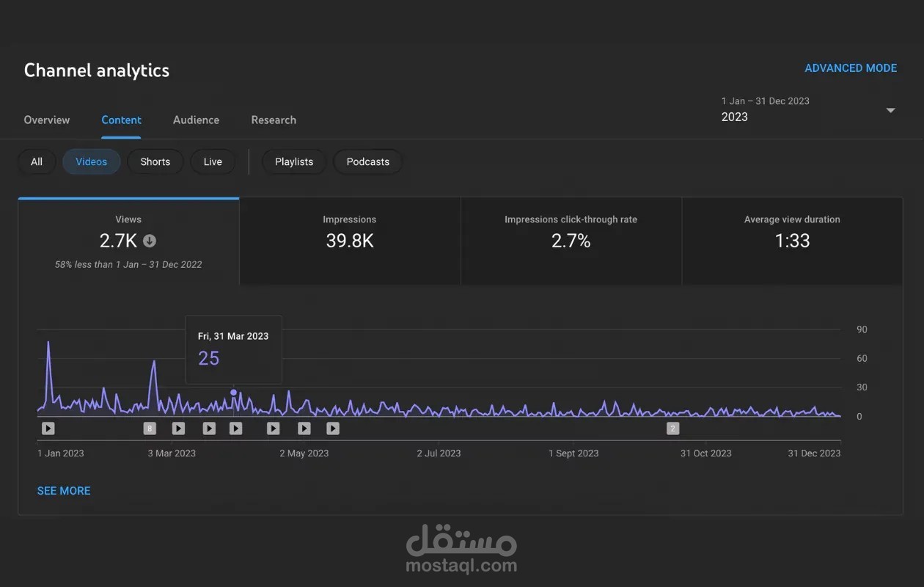This screenshot has width=924, height=587.
Task: Click the Fri, 31 Mar 2023 tooltip date
Action: point(233,336)
